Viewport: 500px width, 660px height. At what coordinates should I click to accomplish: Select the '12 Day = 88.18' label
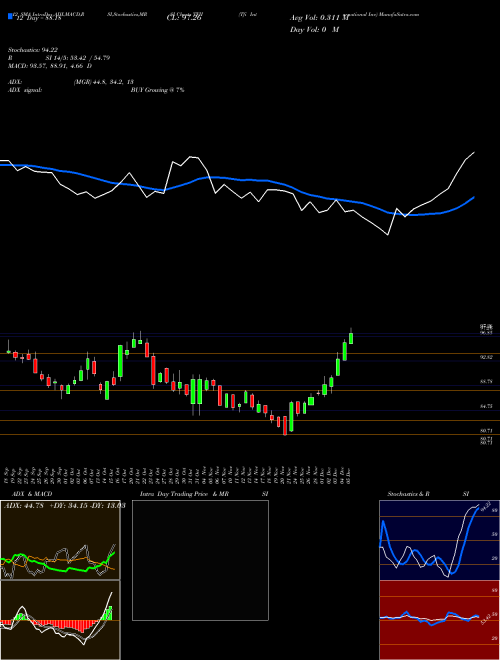(39, 18)
